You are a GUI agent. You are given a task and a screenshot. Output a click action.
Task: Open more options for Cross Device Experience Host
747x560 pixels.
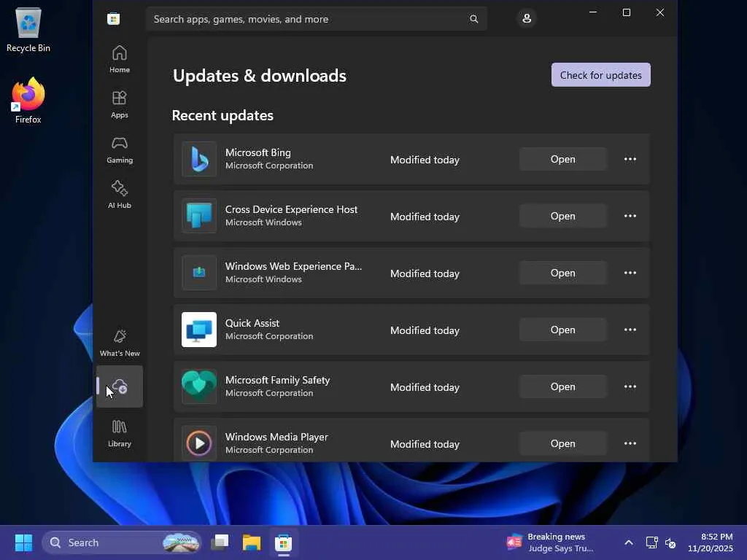[630, 216]
